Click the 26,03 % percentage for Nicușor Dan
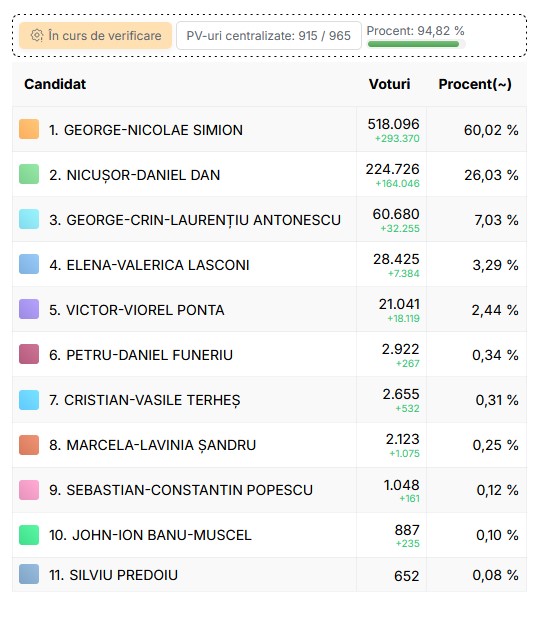542x619 pixels. [x=491, y=175]
